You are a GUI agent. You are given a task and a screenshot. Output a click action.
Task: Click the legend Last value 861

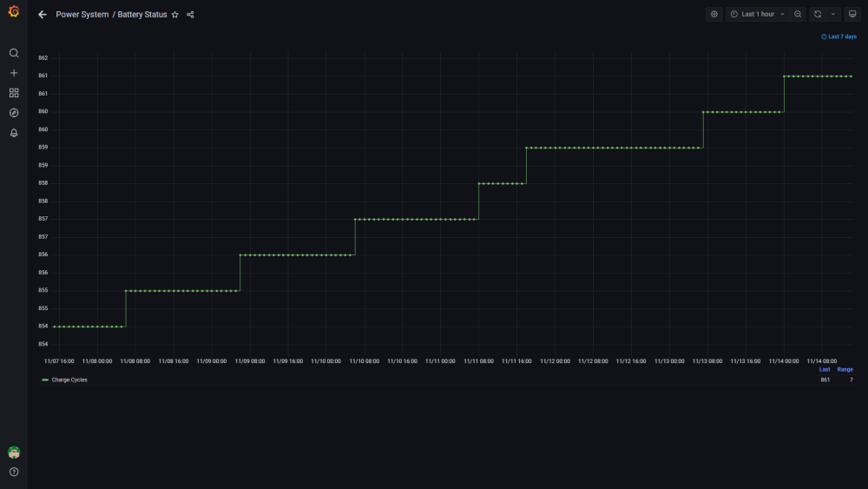pos(825,380)
